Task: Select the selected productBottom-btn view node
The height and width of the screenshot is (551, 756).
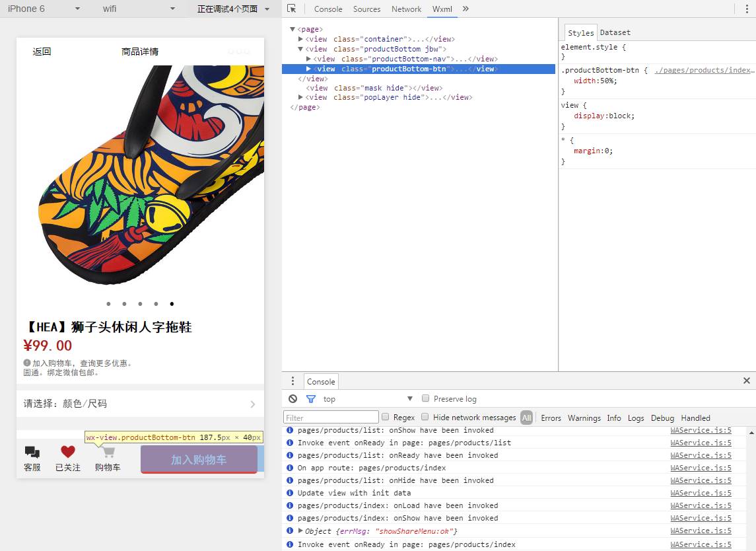Action: pyautogui.click(x=419, y=69)
